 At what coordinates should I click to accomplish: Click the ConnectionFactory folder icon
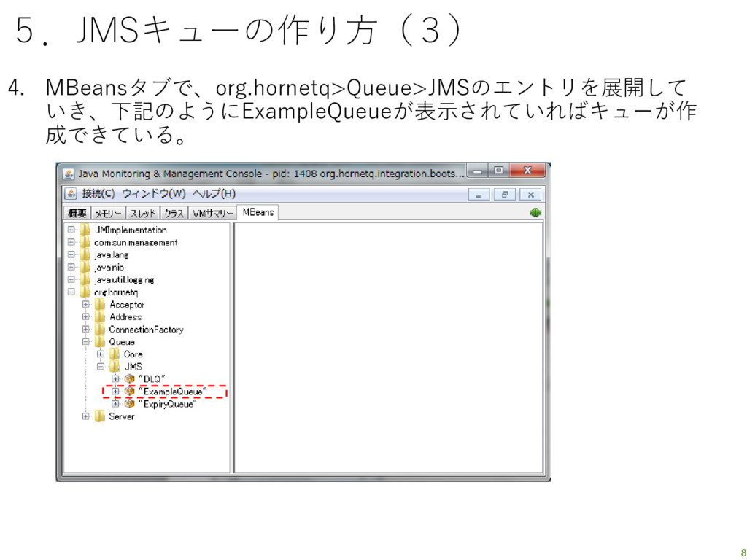coord(99,329)
